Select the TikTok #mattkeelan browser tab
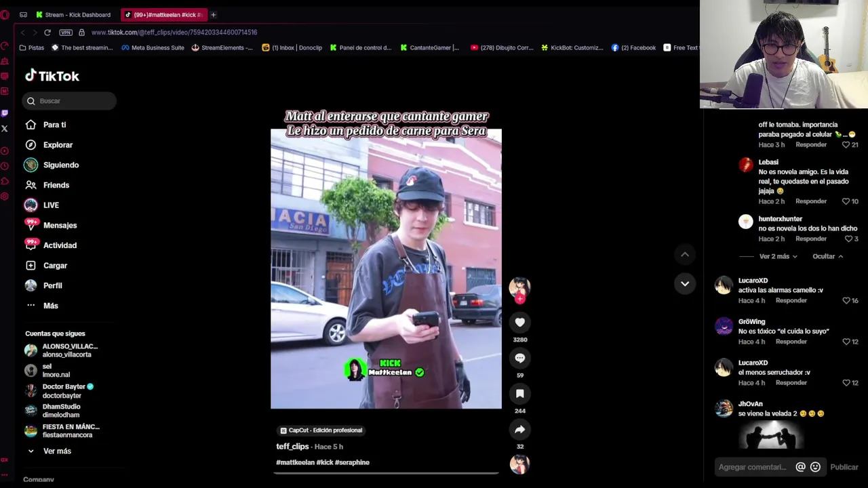Viewport: 868px width, 488px height. [163, 14]
